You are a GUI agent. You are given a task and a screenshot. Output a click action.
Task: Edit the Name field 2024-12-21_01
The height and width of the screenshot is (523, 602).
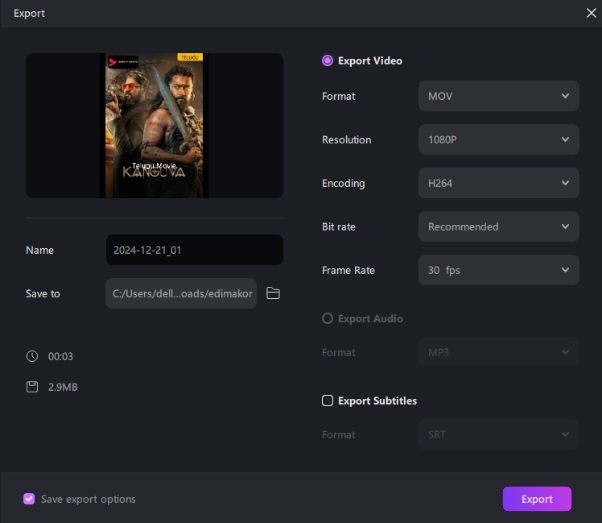194,250
